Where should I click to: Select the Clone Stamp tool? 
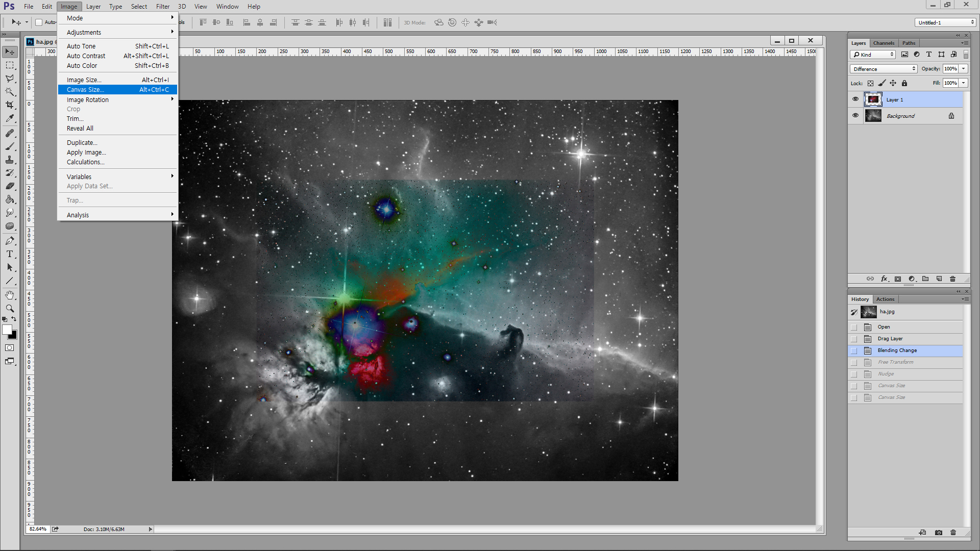coord(10,160)
